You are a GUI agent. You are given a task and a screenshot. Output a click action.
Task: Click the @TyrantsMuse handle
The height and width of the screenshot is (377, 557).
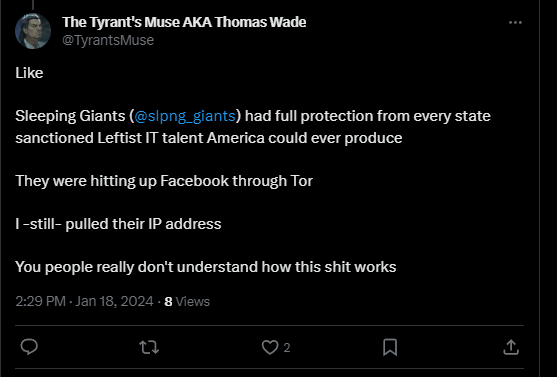click(x=108, y=40)
